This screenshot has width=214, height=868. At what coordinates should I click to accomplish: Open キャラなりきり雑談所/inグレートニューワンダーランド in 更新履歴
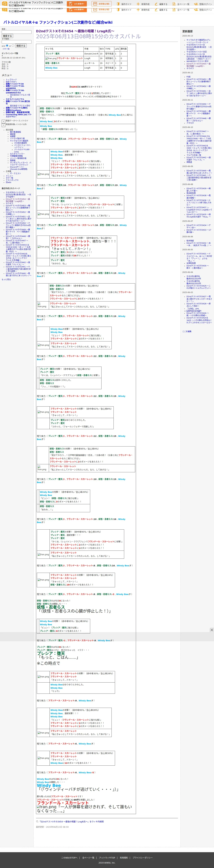point(198,41)
